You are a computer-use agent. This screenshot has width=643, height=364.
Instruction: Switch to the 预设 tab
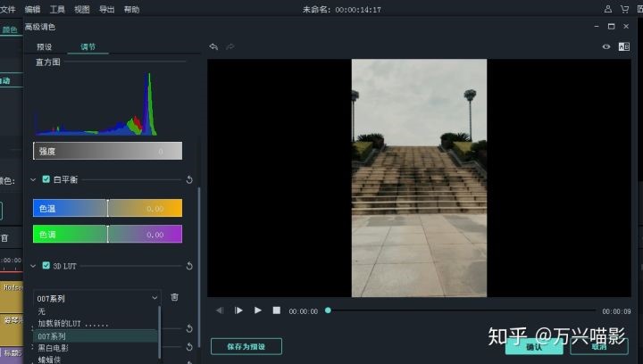pyautogui.click(x=45, y=46)
